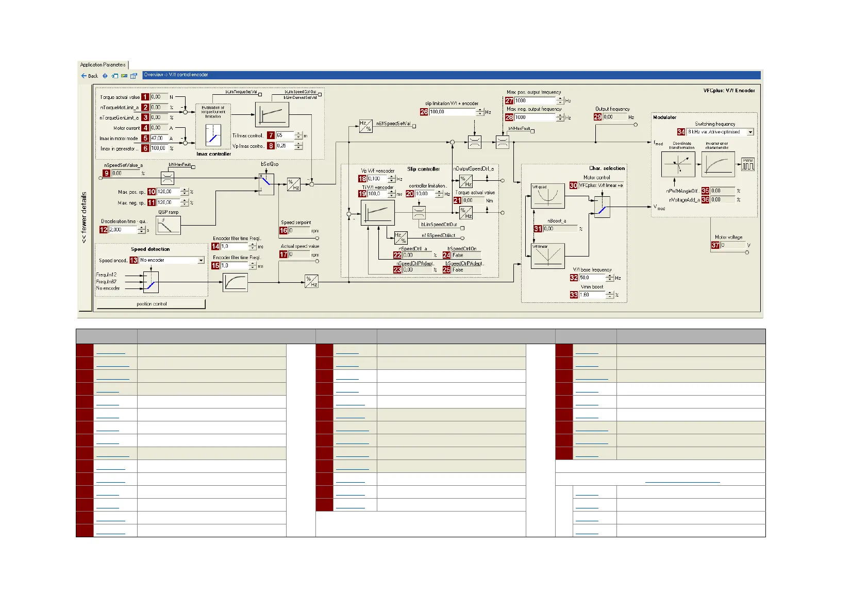The height and width of the screenshot is (613, 868).
Task: Open the Switching frequency dropdown
Action: point(750,132)
